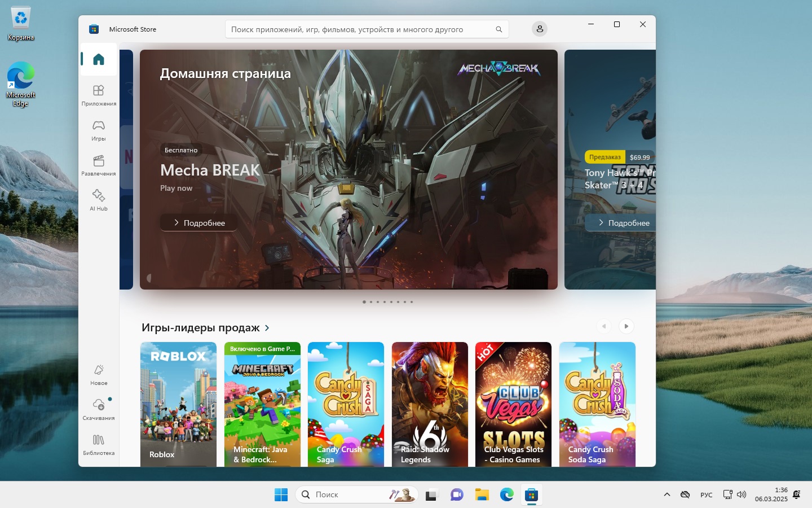
Task: Click the search magnifier icon in Store
Action: [x=498, y=29]
